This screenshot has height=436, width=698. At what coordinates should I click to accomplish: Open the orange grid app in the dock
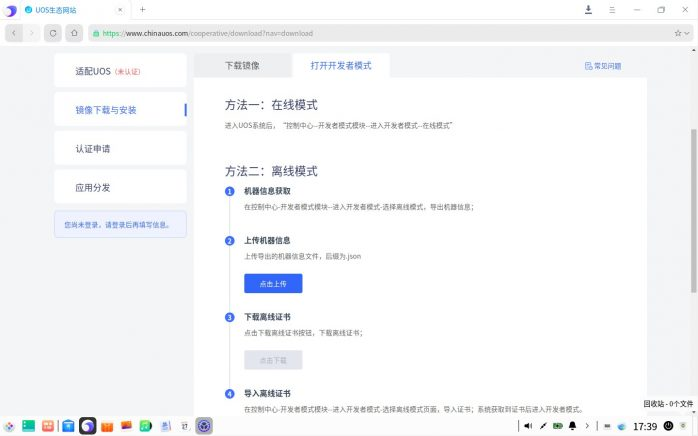[x=48, y=426]
